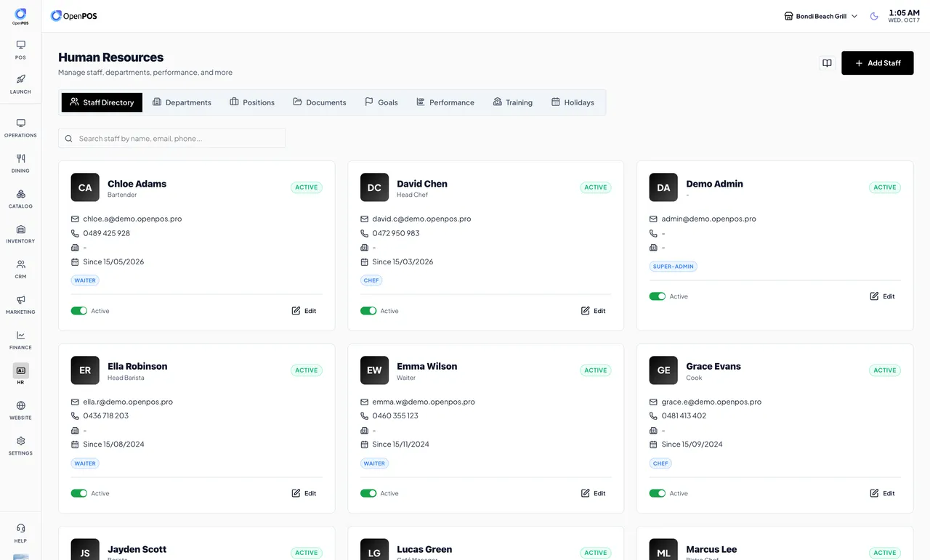The height and width of the screenshot is (560, 930).
Task: Click the Add Staff button
Action: pos(878,63)
